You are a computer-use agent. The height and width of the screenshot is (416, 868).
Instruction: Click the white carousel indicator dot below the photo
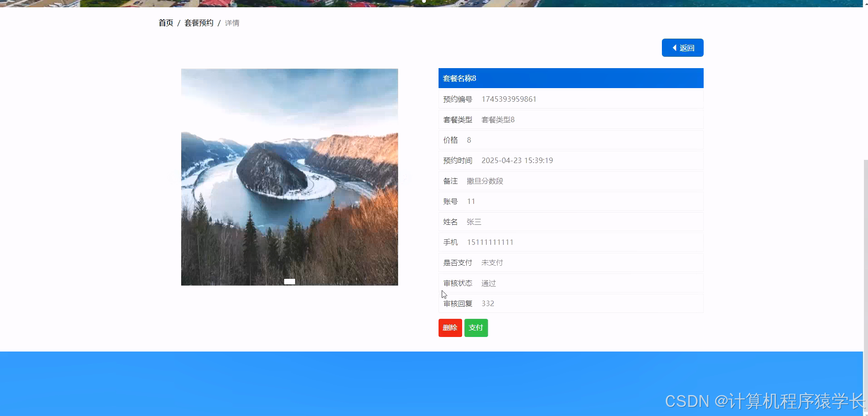tap(289, 281)
